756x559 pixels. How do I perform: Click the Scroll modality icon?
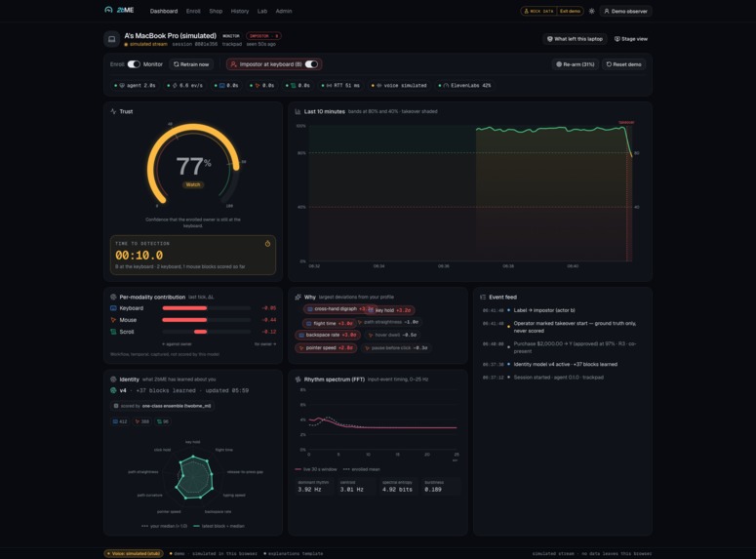[x=113, y=332]
